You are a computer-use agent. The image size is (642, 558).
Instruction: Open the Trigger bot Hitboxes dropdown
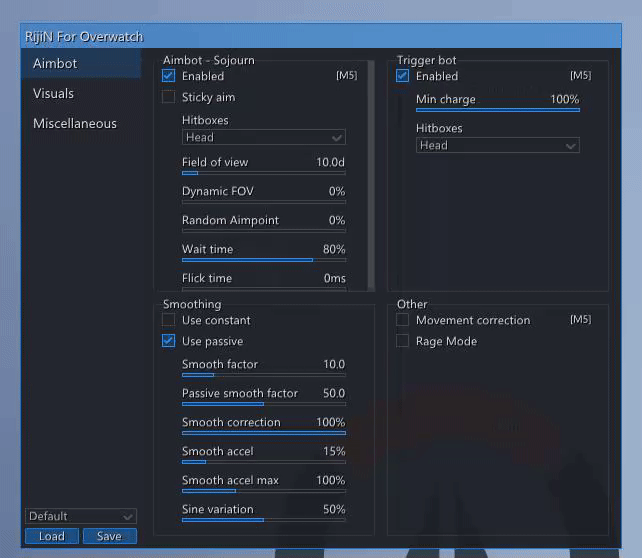[x=497, y=145]
